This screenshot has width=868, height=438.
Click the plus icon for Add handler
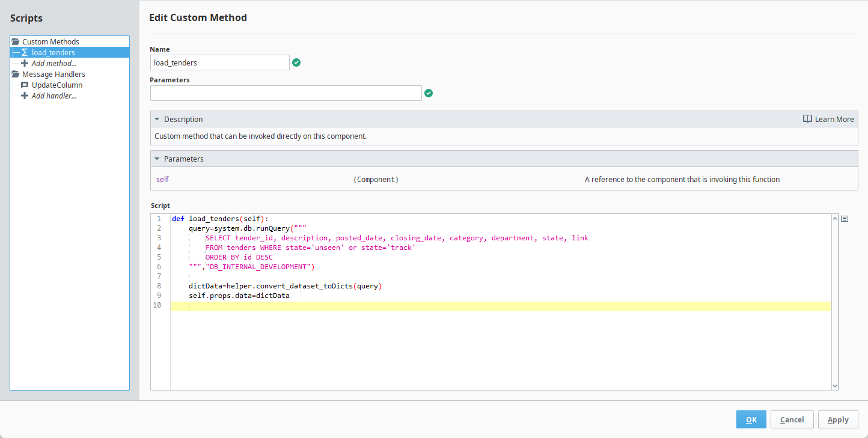25,96
